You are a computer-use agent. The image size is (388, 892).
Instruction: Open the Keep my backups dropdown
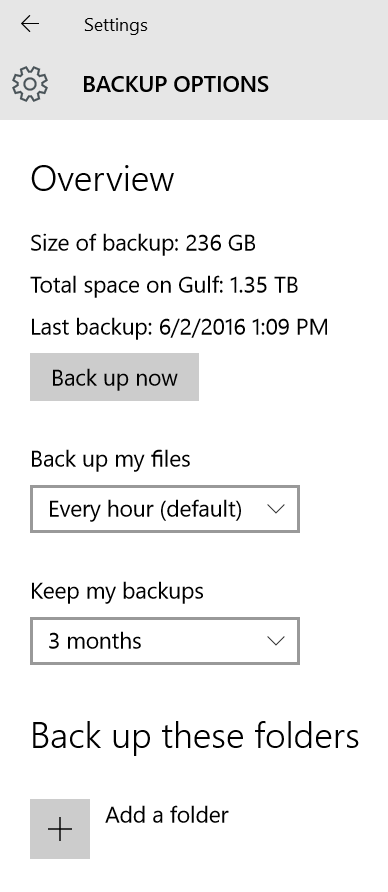coord(165,641)
